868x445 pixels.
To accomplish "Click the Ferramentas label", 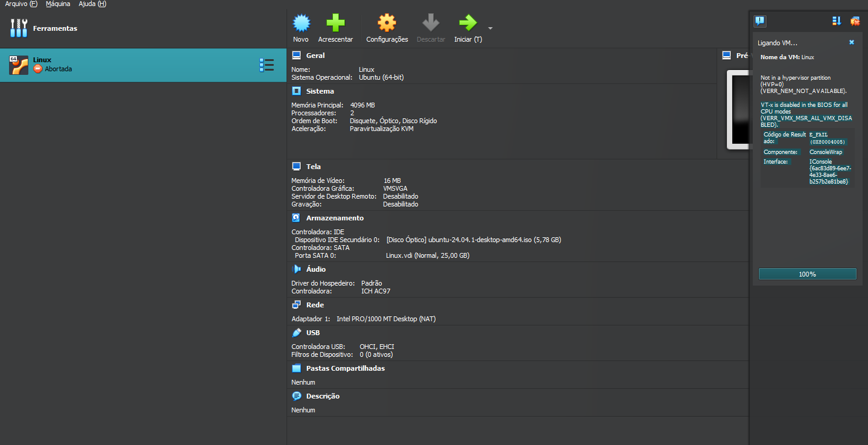I will coord(55,28).
